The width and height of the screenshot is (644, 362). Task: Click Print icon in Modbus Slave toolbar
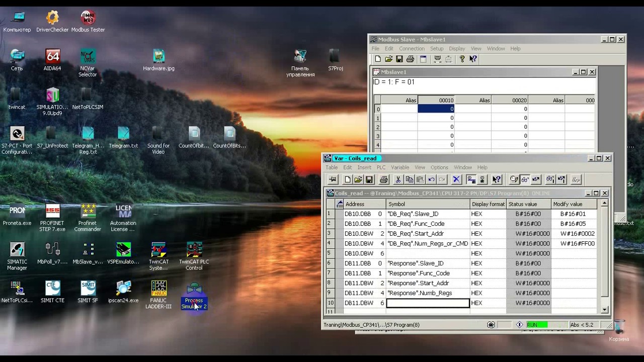click(x=410, y=59)
